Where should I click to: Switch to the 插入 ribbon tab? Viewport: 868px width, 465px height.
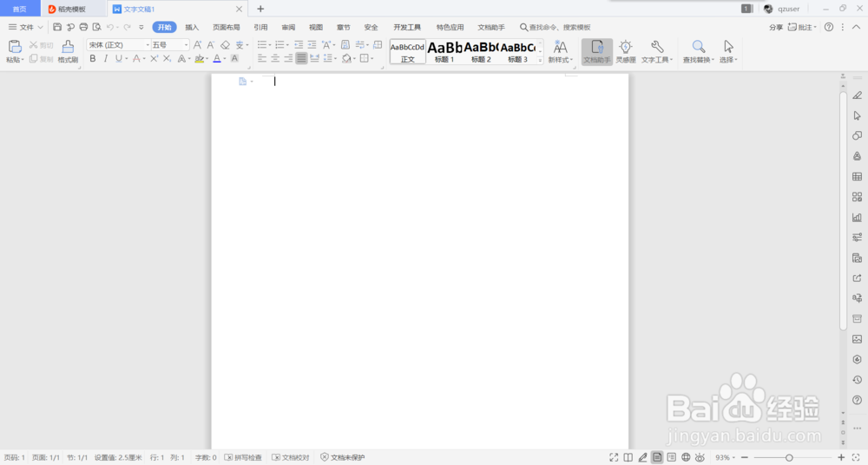pyautogui.click(x=192, y=27)
